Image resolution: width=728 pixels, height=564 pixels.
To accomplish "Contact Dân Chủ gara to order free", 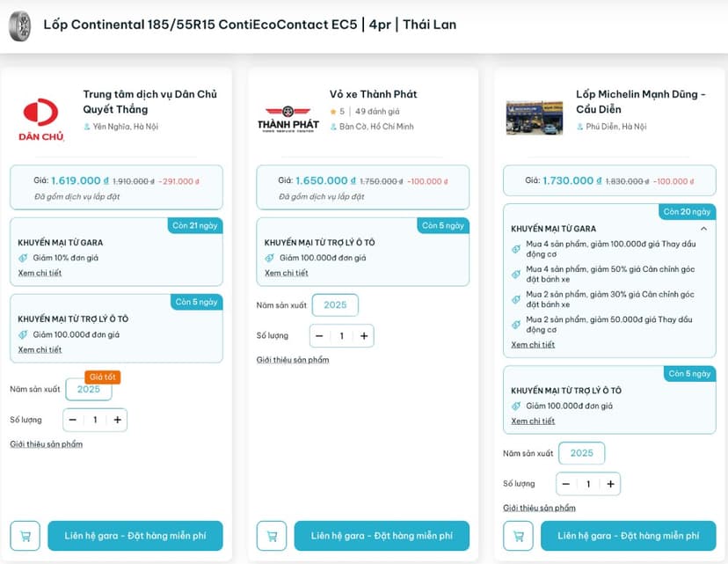I will click(x=135, y=536).
